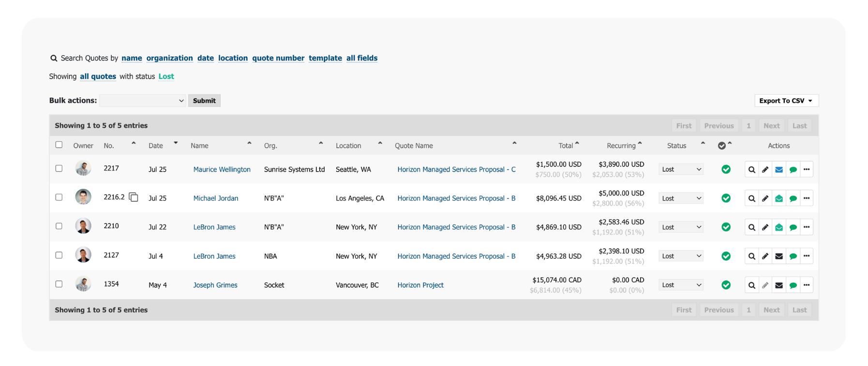Viewport: 868px width, 366px height.
Task: Click the blue envelope icon for quote 2127
Action: pos(779,256)
